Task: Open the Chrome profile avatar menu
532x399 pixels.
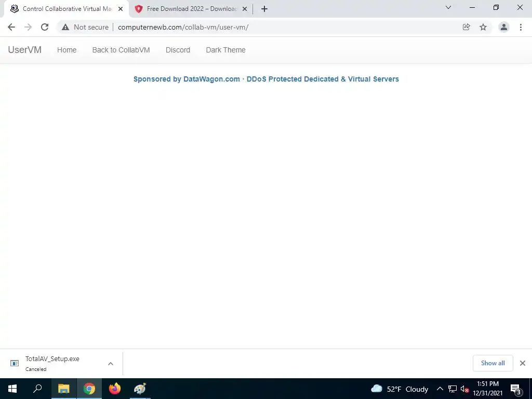Action: click(504, 27)
